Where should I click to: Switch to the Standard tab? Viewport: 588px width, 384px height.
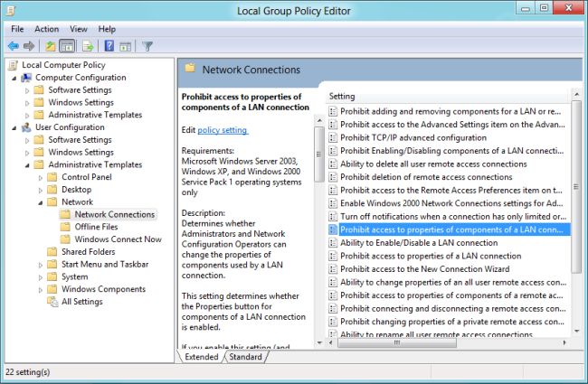[x=246, y=357]
